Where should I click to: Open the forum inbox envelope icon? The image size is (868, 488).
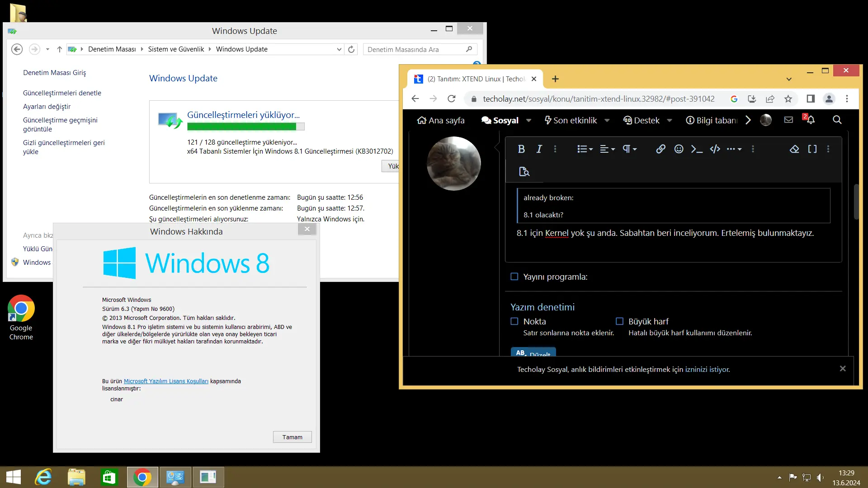tap(788, 120)
